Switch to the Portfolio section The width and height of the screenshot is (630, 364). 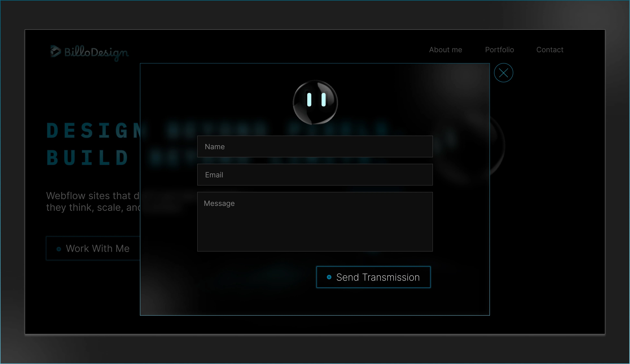[x=499, y=50]
